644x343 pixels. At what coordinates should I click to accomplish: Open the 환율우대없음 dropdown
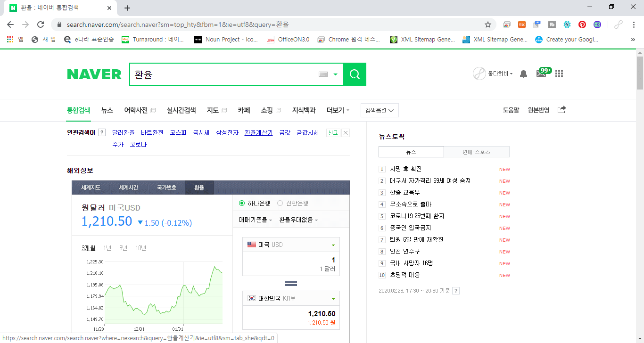(x=298, y=220)
